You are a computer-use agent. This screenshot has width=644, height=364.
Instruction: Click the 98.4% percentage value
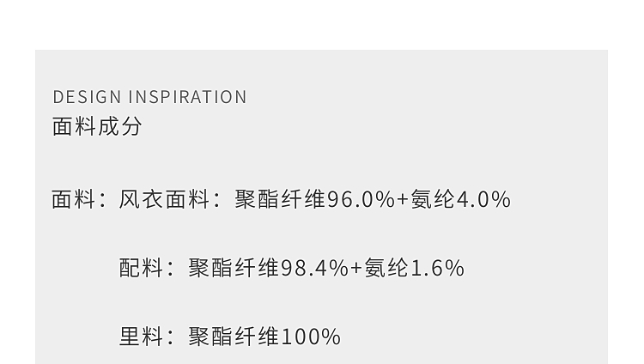314,269
